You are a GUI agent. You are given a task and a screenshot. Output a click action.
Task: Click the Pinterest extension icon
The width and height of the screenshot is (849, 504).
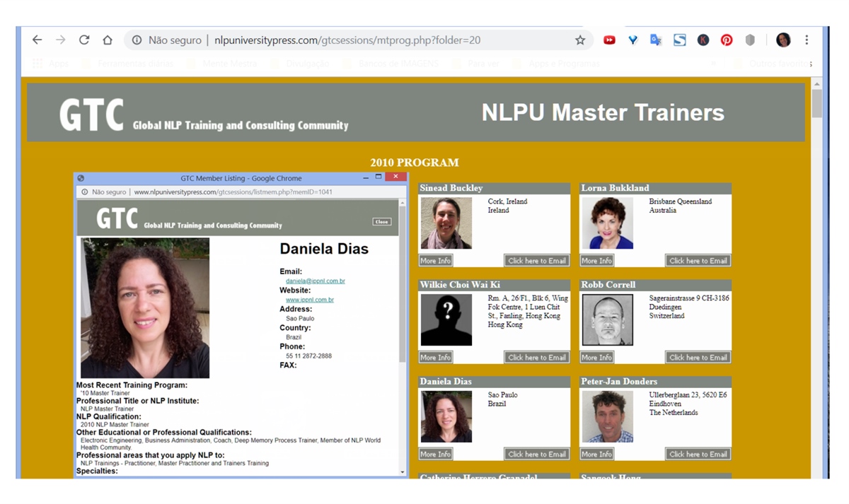click(727, 40)
